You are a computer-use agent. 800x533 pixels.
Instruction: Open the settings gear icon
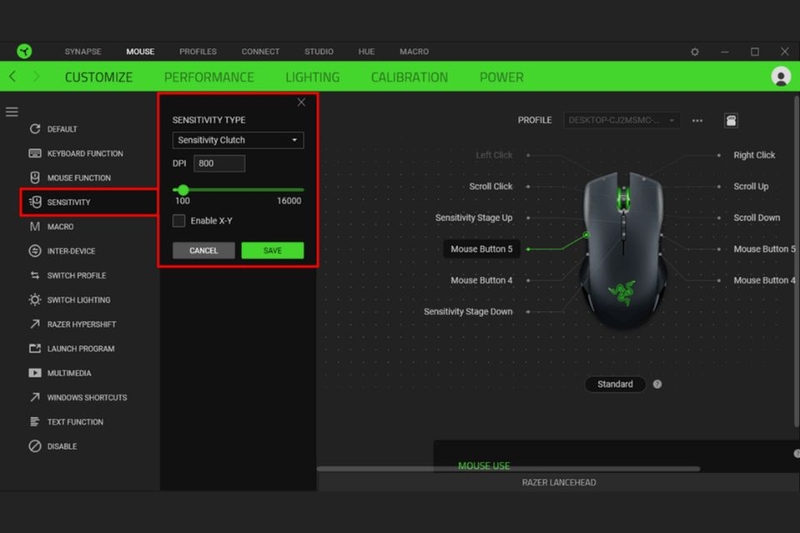click(x=694, y=52)
